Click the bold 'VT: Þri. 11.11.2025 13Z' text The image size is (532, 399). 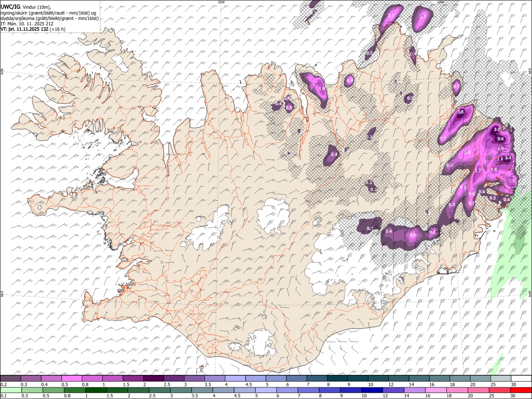25,29
